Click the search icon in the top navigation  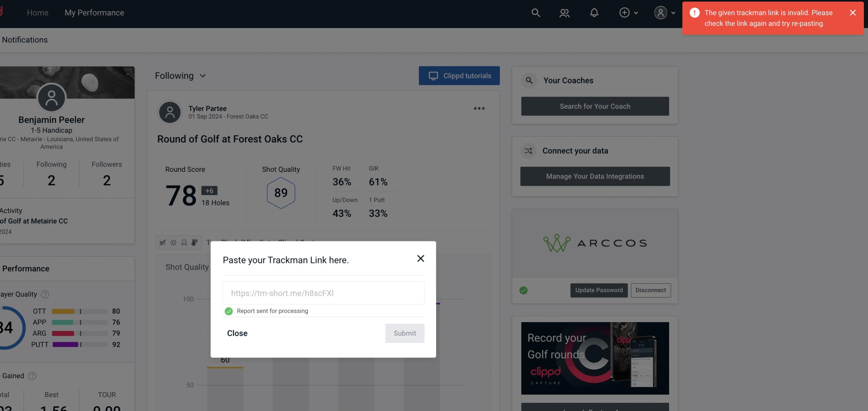534,12
